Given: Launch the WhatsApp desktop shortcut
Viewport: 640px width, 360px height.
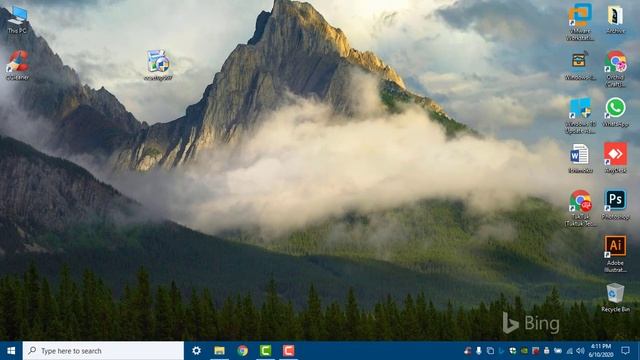Looking at the screenshot, I should coord(615,112).
